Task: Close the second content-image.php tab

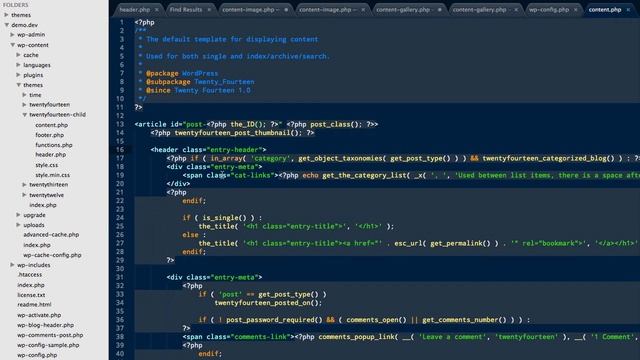Action: [363, 9]
